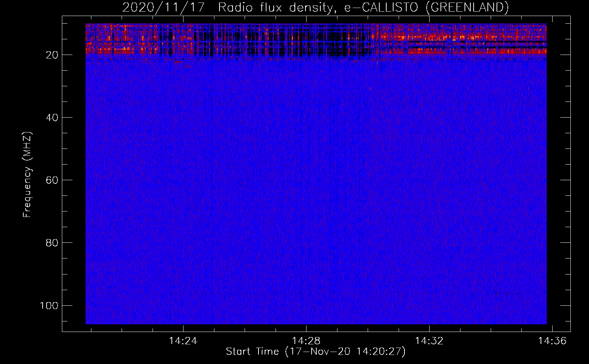589x364 pixels.
Task: Click the 14:24 time tick label
Action: point(183,341)
